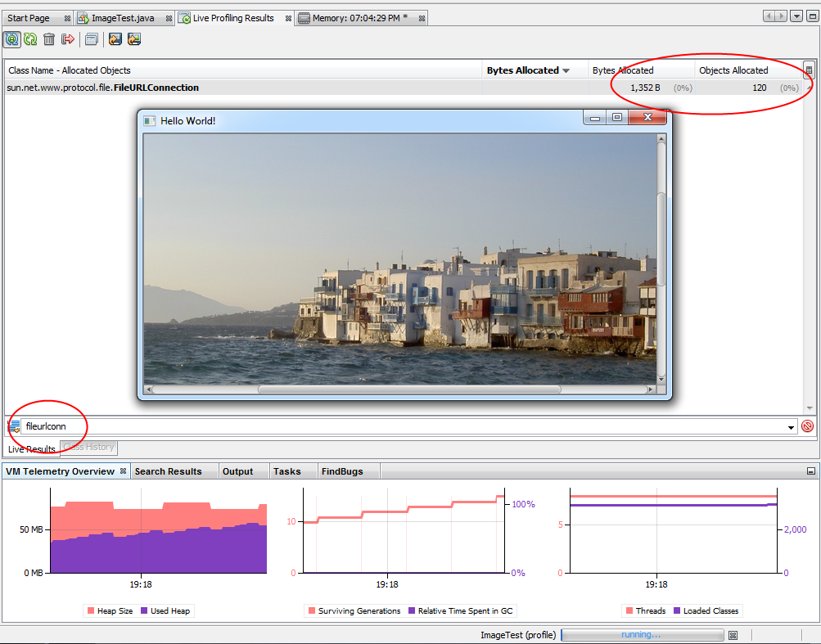The image size is (821, 644).
Task: Take a snapshot of collected results
Action: click(91, 39)
